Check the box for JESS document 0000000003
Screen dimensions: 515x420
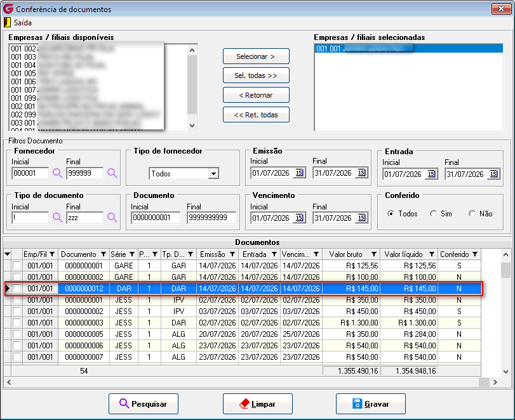coord(17,322)
